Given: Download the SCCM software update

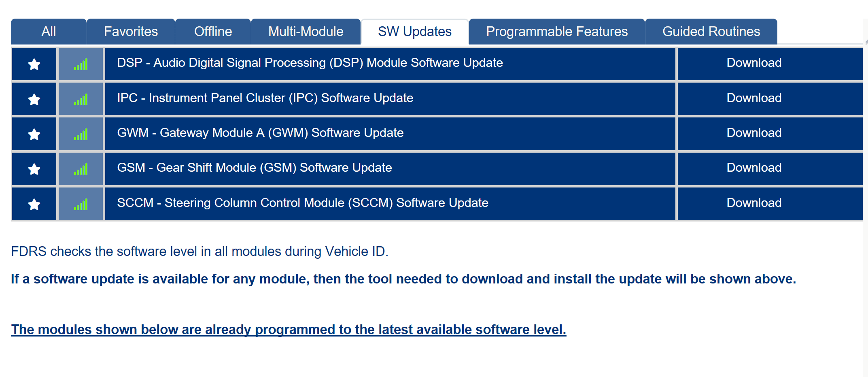Looking at the screenshot, I should [x=753, y=204].
